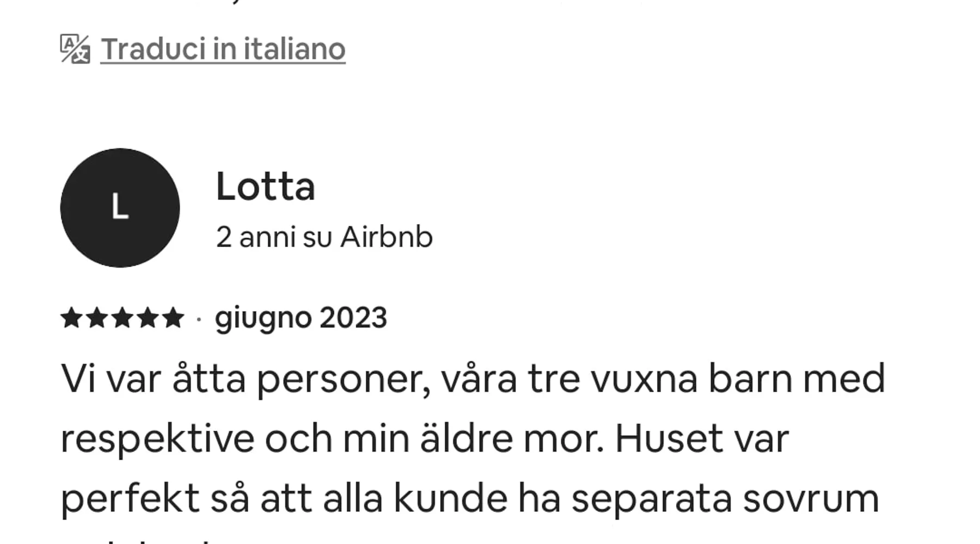Screen dimensions: 980x544
Task: Click the fifth star of the rating
Action: (x=173, y=318)
